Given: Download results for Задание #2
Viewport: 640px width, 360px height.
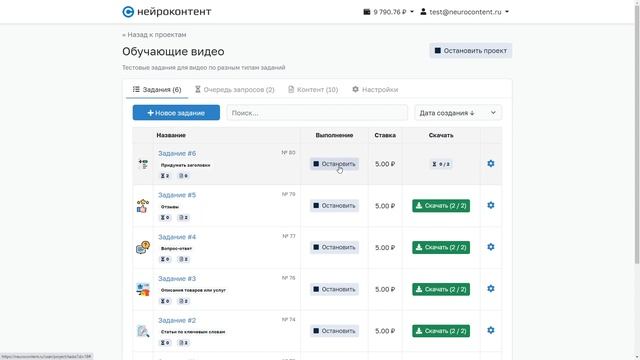Looking at the screenshot, I should tap(441, 331).
